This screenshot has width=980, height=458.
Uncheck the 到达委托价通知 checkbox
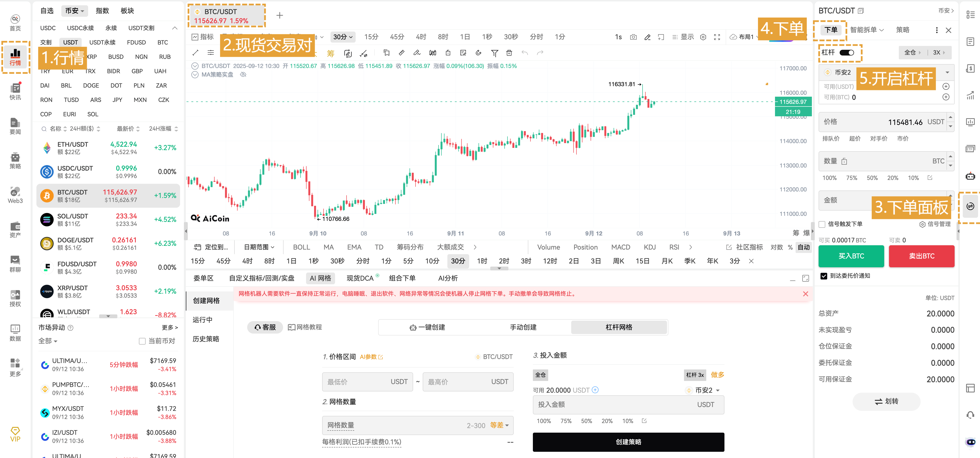pos(824,276)
